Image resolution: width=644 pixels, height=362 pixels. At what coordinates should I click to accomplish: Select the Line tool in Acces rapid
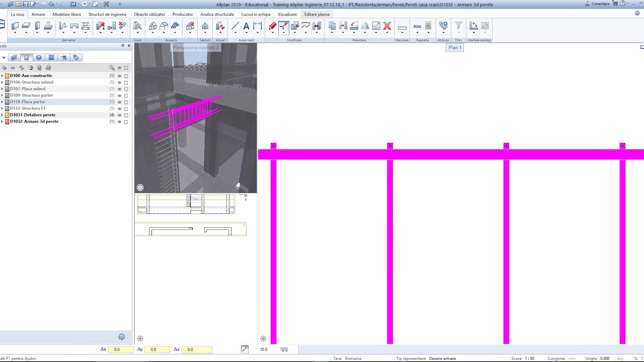tap(235, 26)
